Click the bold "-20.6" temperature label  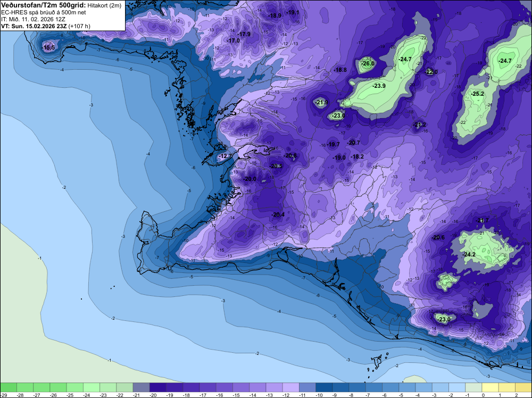coord(438,237)
